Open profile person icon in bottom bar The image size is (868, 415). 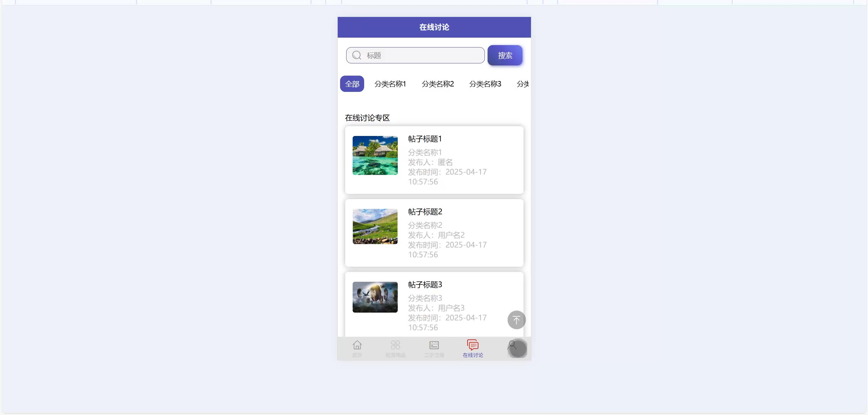pos(512,345)
